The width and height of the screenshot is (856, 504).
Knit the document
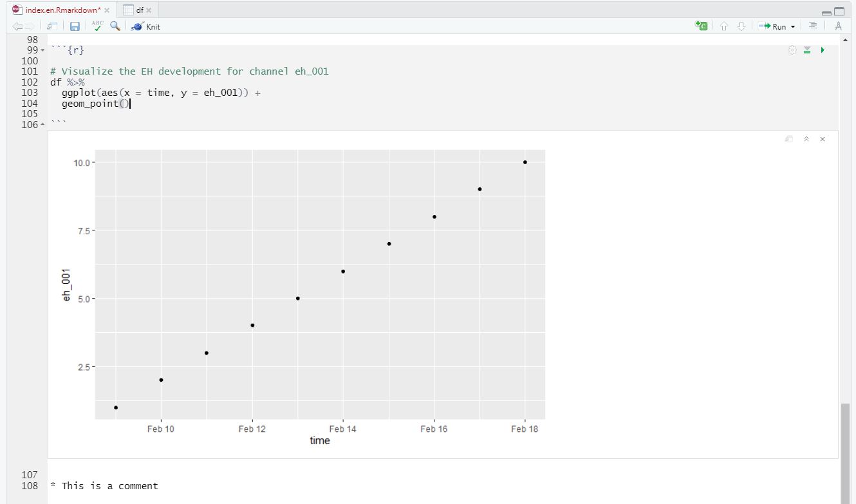[145, 26]
